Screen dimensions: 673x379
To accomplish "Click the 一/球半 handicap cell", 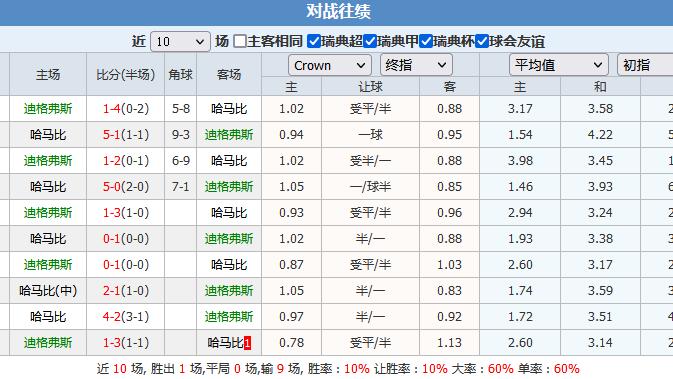I will pyautogui.click(x=370, y=187).
